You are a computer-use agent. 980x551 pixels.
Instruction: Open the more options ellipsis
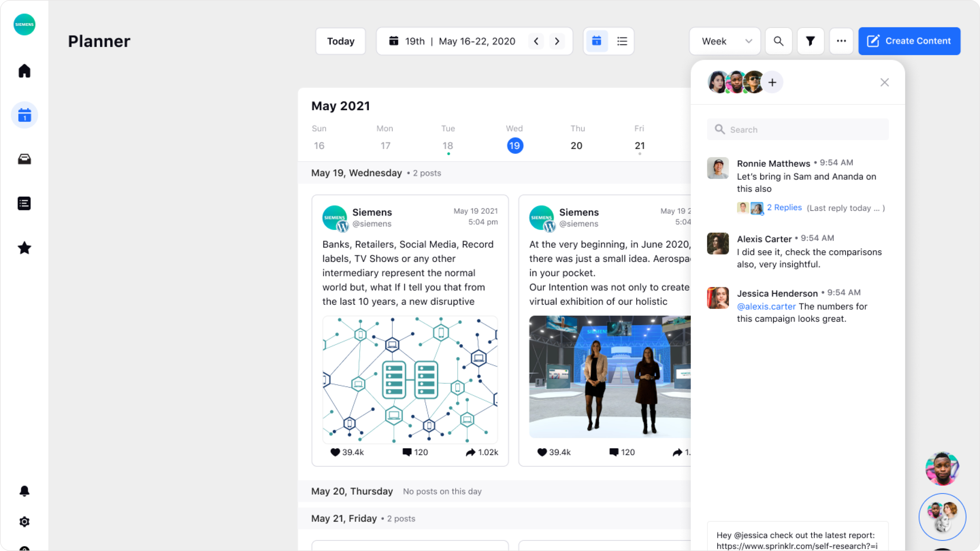[x=841, y=41]
